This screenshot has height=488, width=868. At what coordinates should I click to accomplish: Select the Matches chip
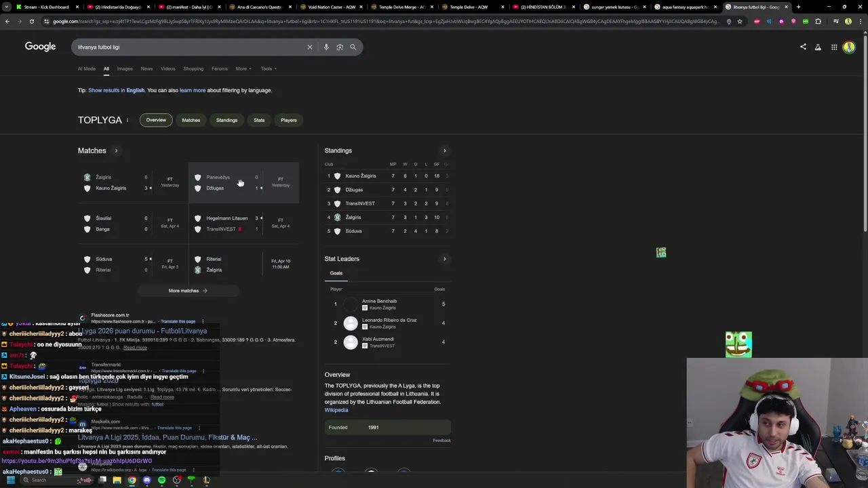tap(191, 120)
